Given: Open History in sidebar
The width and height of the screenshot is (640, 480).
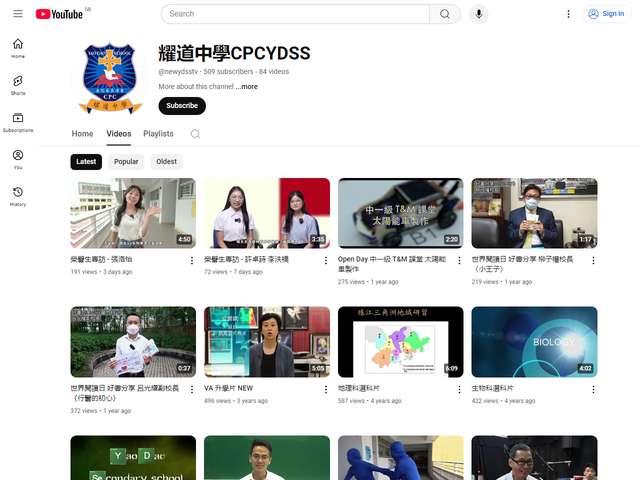Looking at the screenshot, I should click(x=18, y=196).
